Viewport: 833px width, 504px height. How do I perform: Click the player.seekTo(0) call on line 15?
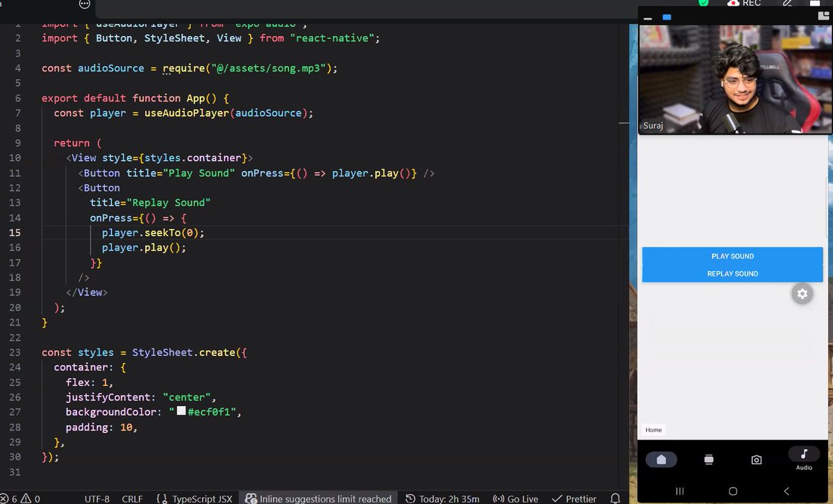pyautogui.click(x=153, y=233)
